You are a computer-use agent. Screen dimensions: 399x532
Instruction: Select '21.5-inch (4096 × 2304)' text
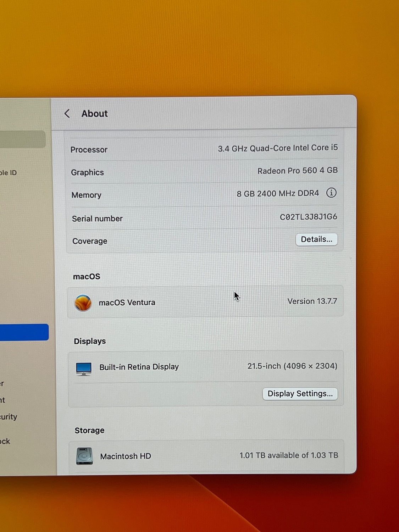pos(292,366)
